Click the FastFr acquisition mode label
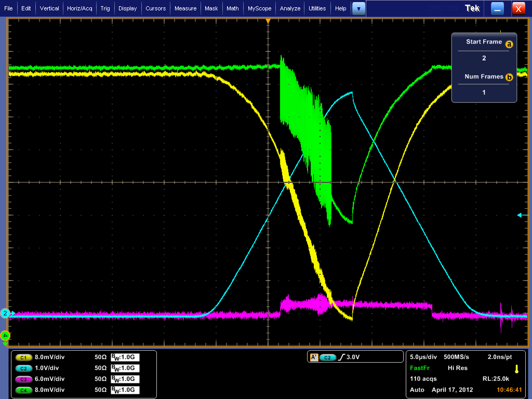This screenshot has height=399, width=532. (419, 368)
